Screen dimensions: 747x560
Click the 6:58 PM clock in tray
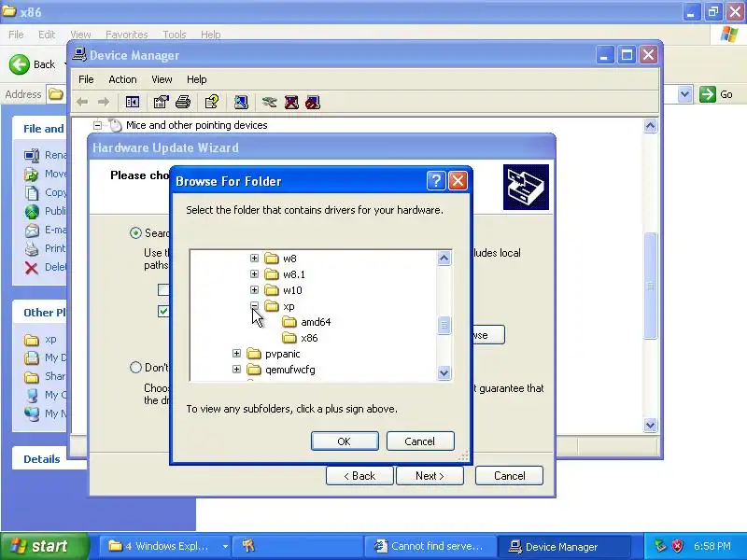pyautogui.click(x=712, y=546)
